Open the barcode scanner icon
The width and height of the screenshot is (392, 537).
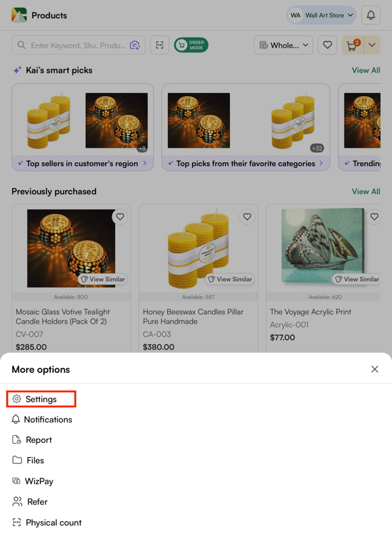coord(159,45)
